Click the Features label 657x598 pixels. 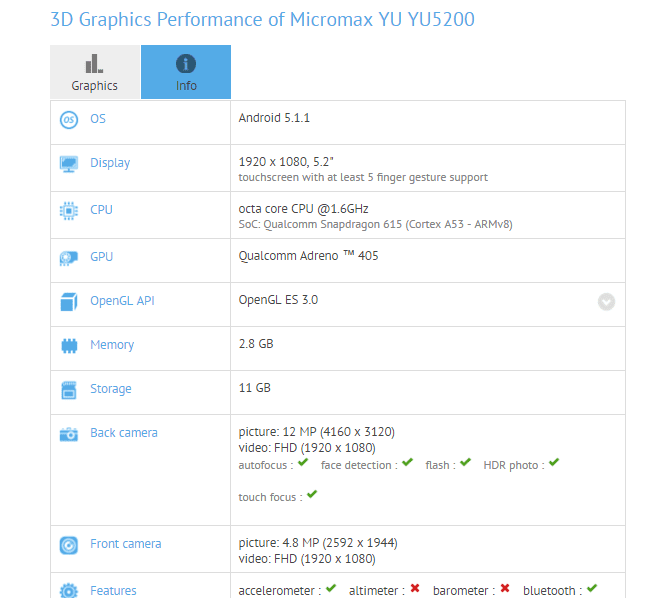coord(113,590)
